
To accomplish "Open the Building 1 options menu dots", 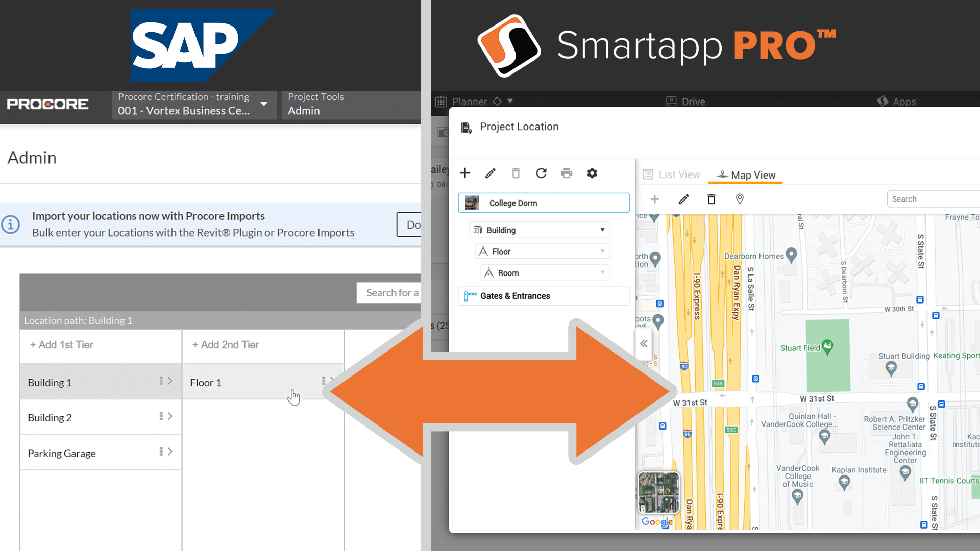I will [161, 381].
